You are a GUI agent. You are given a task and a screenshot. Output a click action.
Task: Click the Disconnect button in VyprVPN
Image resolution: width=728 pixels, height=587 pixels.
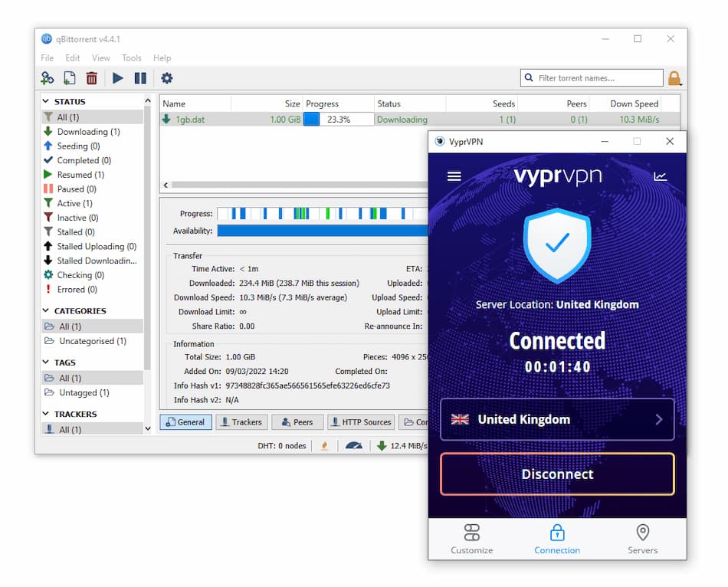click(x=557, y=474)
